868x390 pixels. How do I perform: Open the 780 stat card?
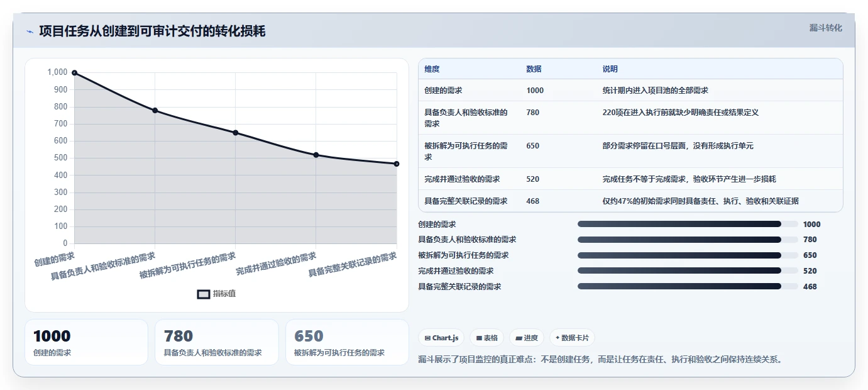(x=217, y=342)
